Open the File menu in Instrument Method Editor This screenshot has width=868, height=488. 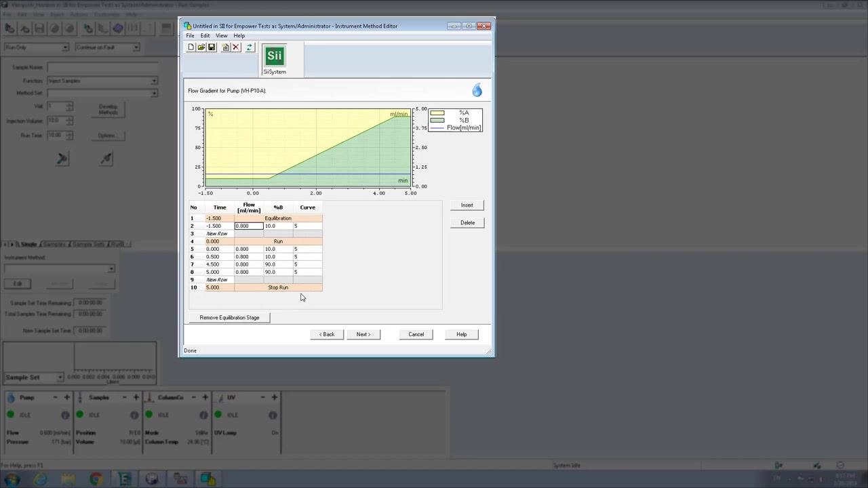[191, 36]
